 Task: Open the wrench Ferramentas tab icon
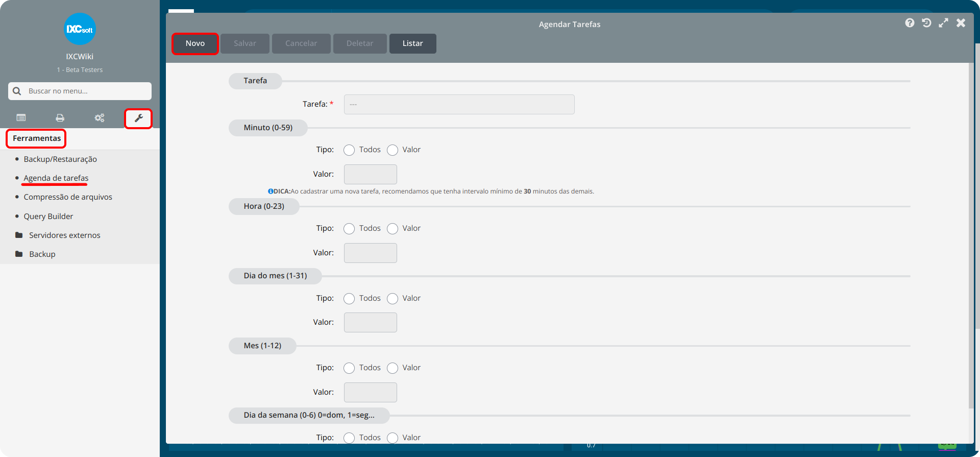coord(138,118)
